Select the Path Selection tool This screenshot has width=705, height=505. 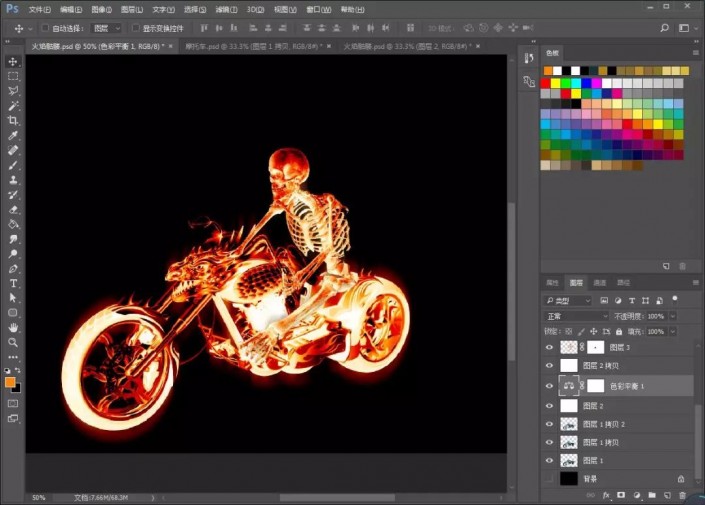coord(13,298)
